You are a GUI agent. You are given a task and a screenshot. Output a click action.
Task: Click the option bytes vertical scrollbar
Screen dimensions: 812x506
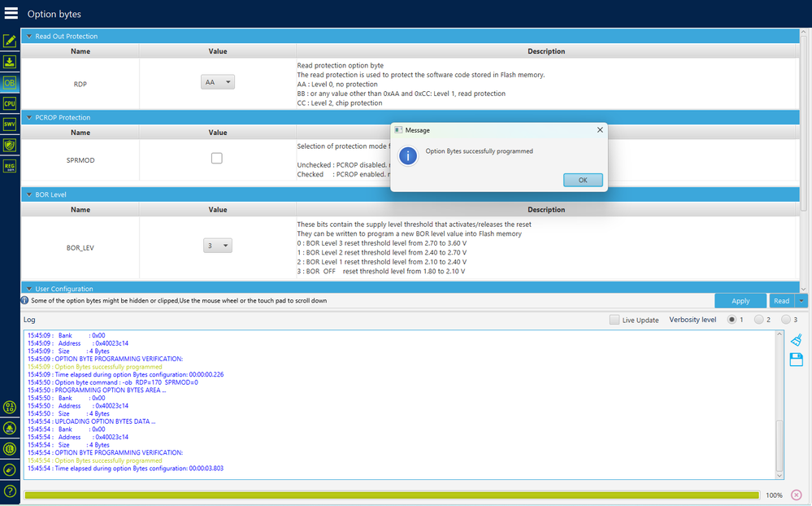point(803,123)
